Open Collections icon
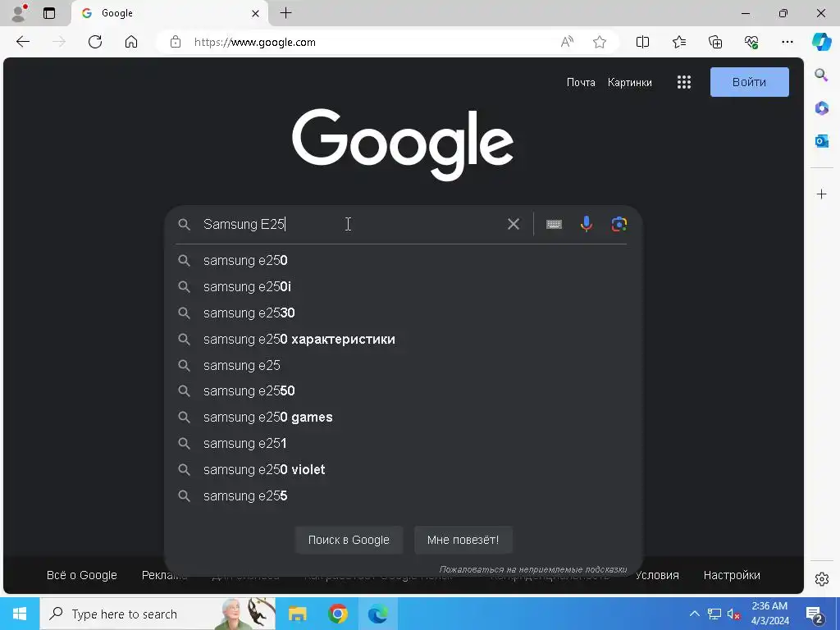This screenshot has height=630, width=840. click(x=715, y=42)
